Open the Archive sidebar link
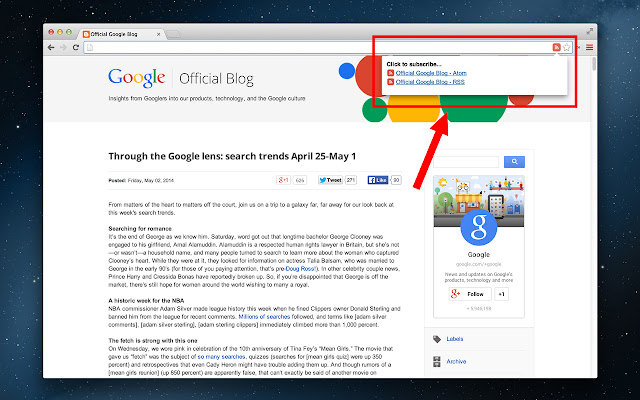This screenshot has height=400, width=640. (456, 361)
